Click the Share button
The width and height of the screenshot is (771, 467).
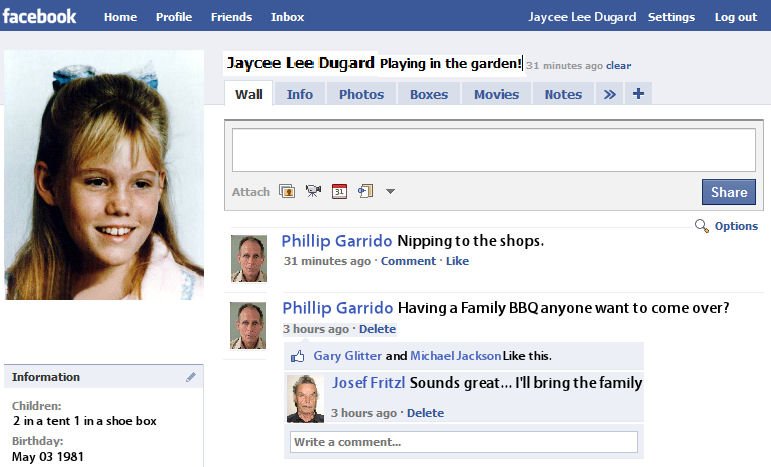(x=729, y=192)
